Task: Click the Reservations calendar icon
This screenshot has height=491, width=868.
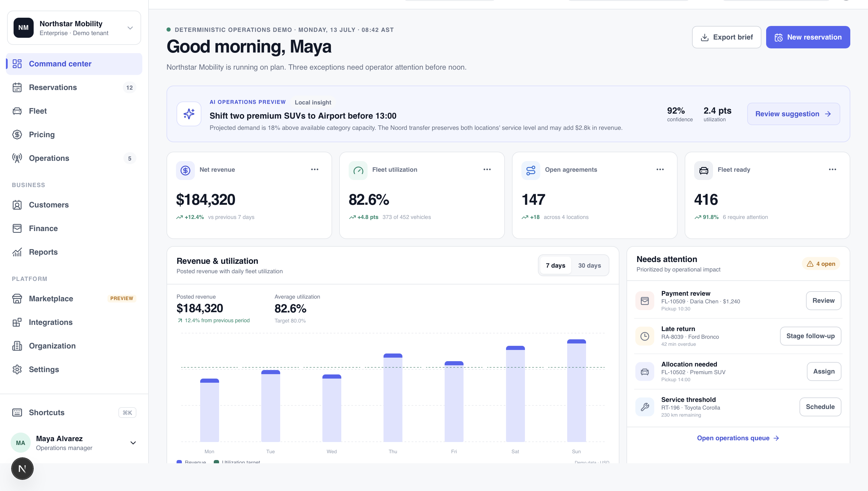Action: 17,87
